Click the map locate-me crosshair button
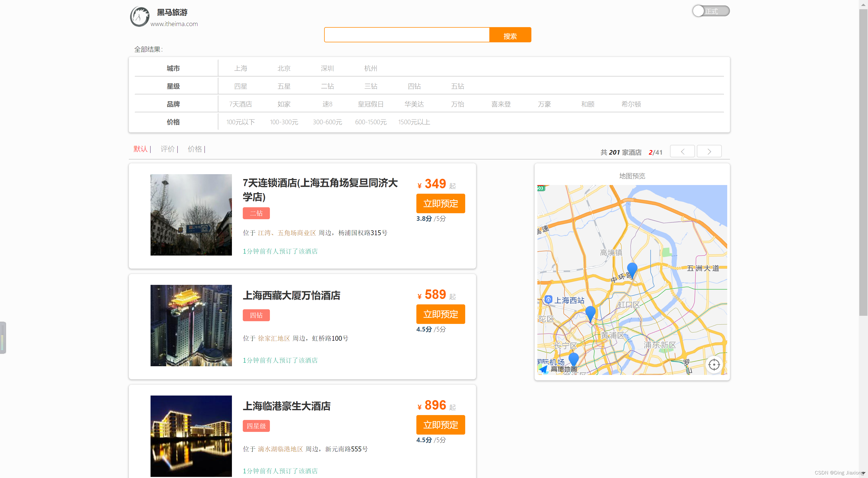Viewport: 868px width, 478px height. [x=714, y=364]
